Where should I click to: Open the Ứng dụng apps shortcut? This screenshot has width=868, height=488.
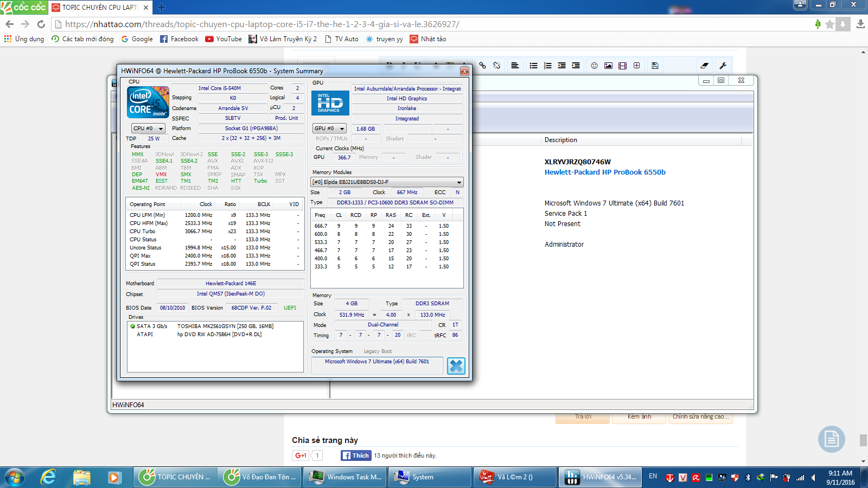click(x=24, y=39)
